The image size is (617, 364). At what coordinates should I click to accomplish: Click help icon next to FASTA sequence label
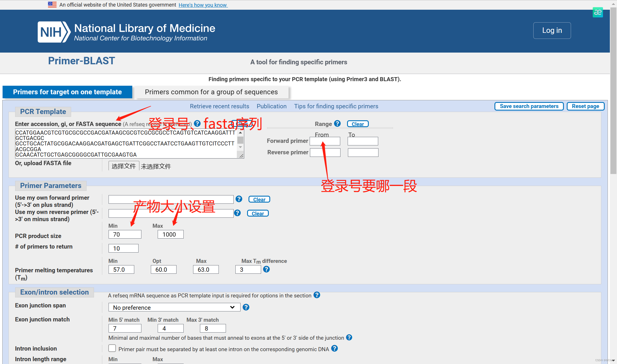coord(197,123)
